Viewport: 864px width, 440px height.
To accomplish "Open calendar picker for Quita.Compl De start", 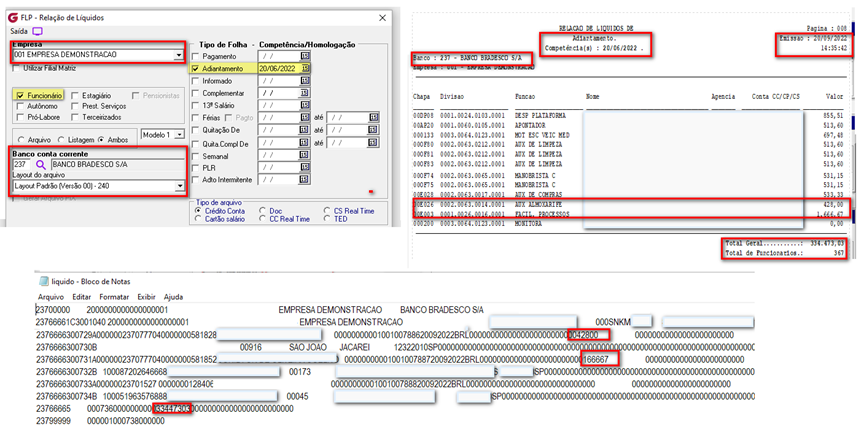I will pyautogui.click(x=305, y=143).
